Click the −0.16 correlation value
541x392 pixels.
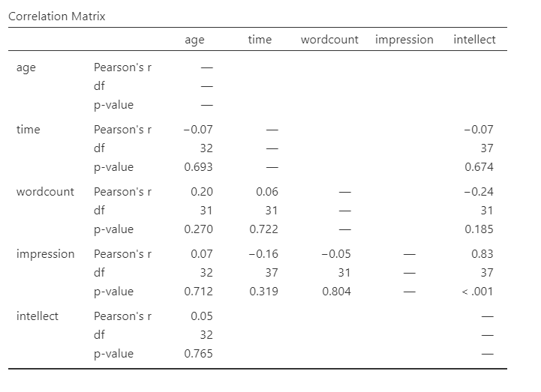263,254
